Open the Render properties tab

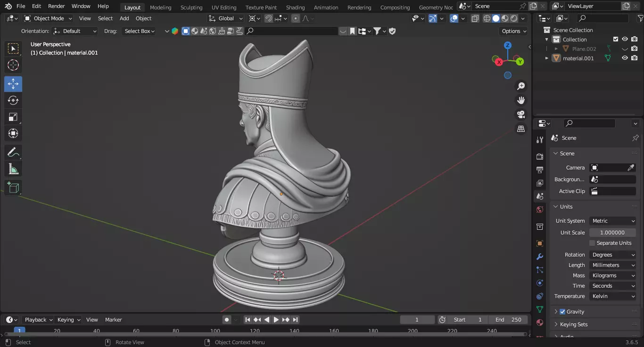[540, 156]
